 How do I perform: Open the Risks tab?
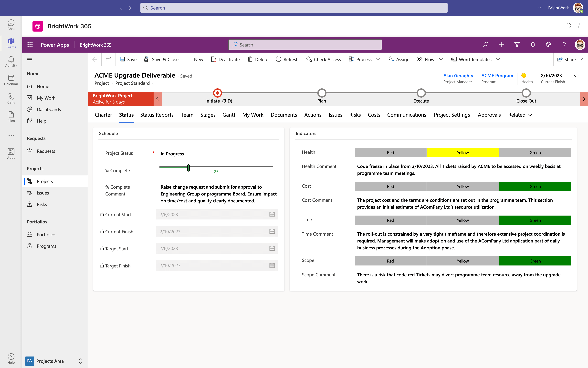(x=355, y=115)
